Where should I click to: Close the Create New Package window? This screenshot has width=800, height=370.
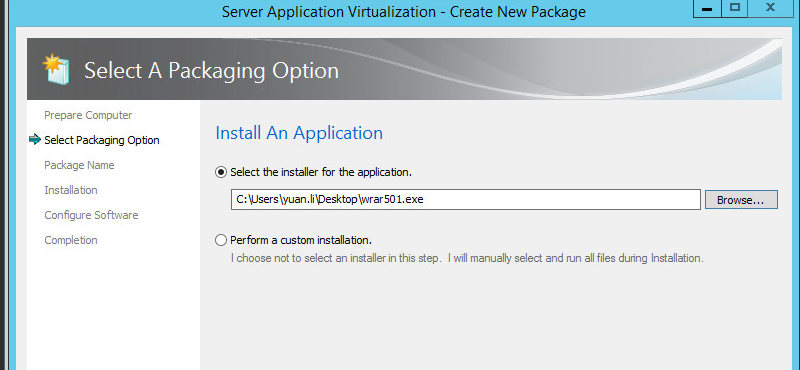(771, 9)
